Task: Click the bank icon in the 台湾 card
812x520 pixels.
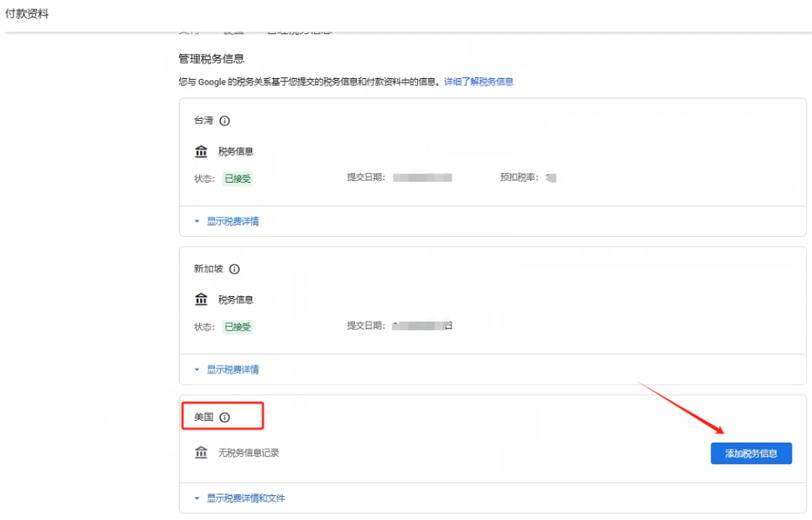Action: [x=201, y=152]
